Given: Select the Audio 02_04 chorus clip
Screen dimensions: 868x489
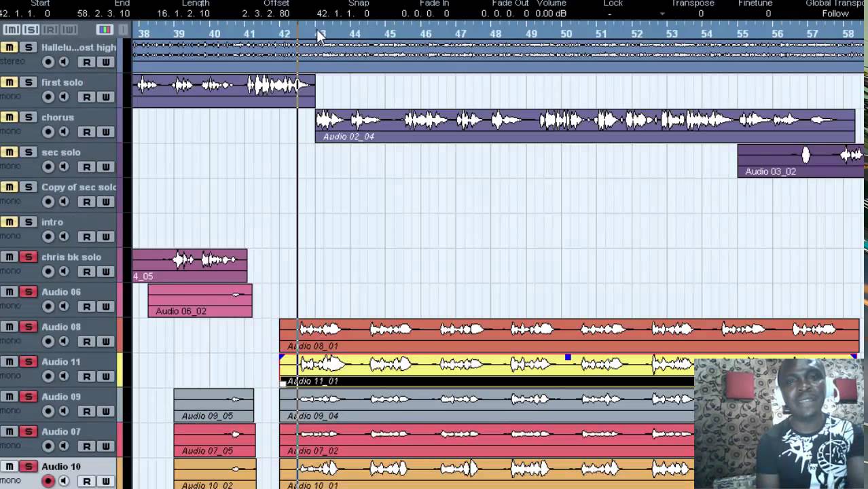Looking at the screenshot, I should pyautogui.click(x=585, y=126).
